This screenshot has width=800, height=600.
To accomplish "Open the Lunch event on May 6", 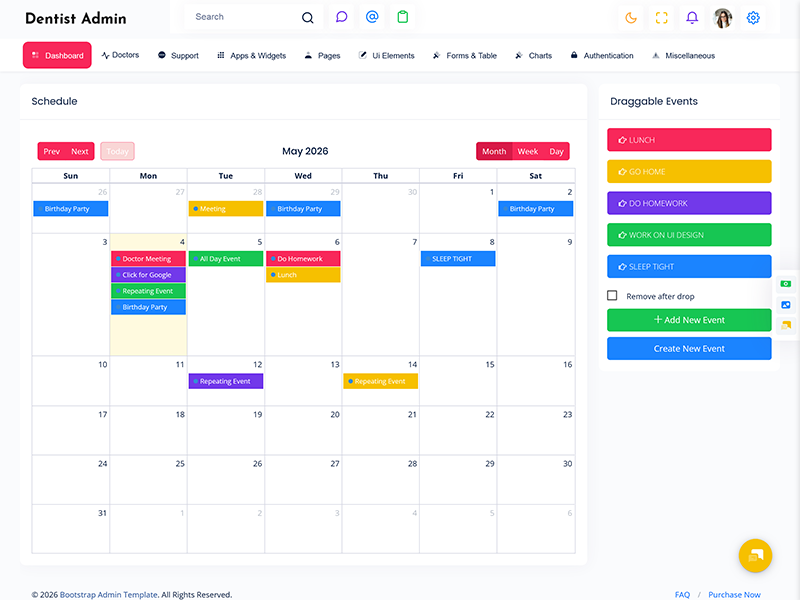I will point(303,274).
